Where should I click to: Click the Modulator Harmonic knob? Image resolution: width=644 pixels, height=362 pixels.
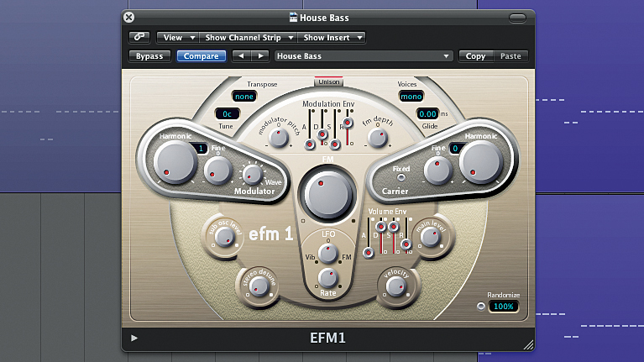175,162
